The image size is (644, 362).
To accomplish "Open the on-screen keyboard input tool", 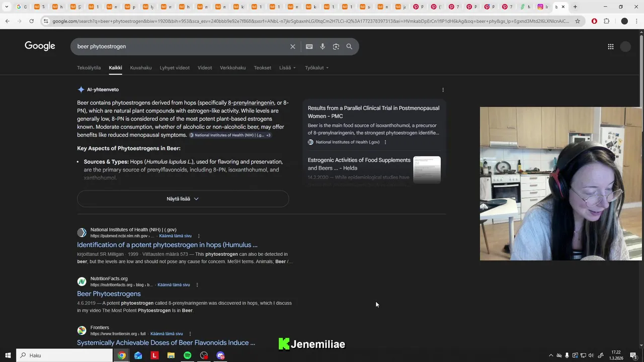I will point(309,46).
